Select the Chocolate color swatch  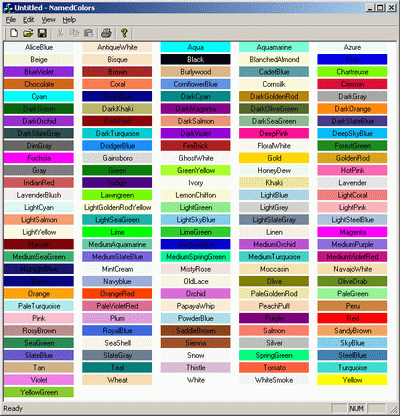39,84
